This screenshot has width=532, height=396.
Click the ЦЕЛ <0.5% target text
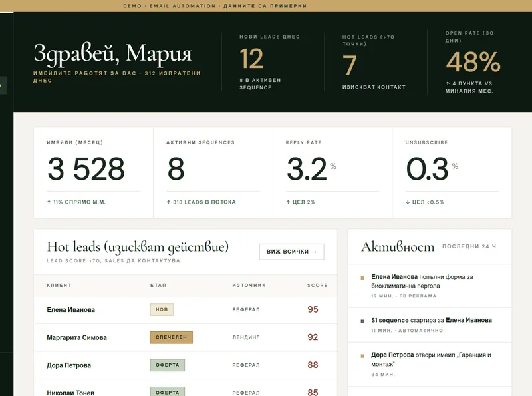coord(425,202)
